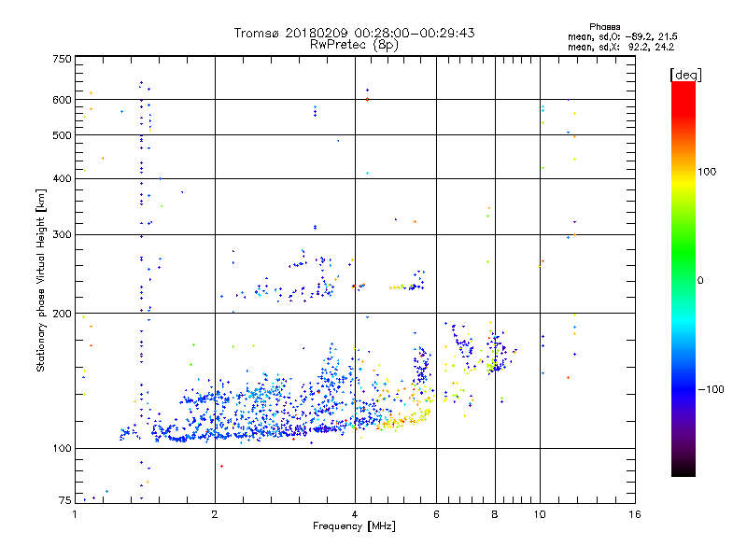The width and height of the screenshot is (747, 560).
Task: Click x-axis tick label '6'
Action: (436, 514)
